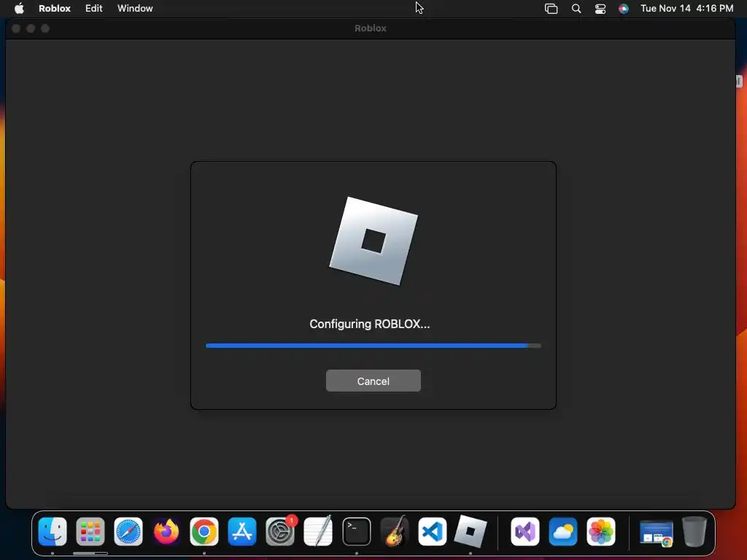Click the Roblox icon in Dock
This screenshot has width=747, height=560.
[x=471, y=532]
